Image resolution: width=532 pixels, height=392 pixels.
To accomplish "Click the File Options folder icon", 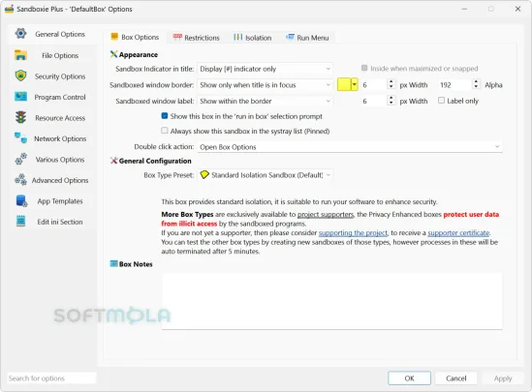I will (20, 55).
